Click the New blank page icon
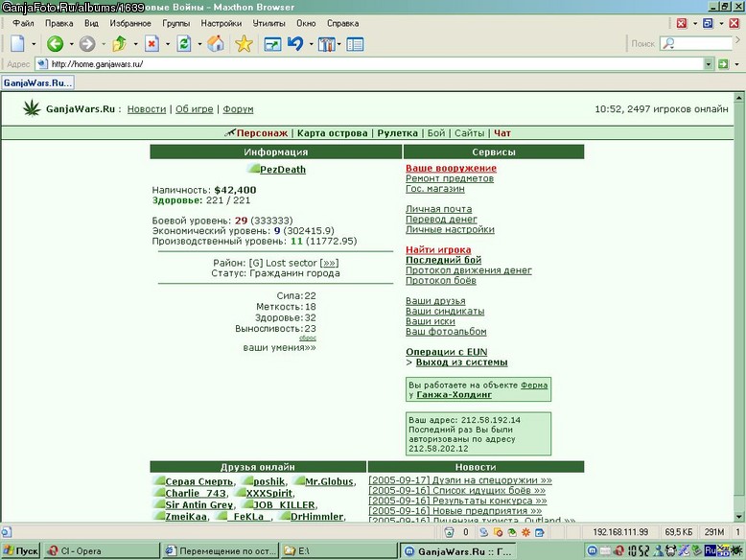Image resolution: width=746 pixels, height=560 pixels. click(17, 44)
